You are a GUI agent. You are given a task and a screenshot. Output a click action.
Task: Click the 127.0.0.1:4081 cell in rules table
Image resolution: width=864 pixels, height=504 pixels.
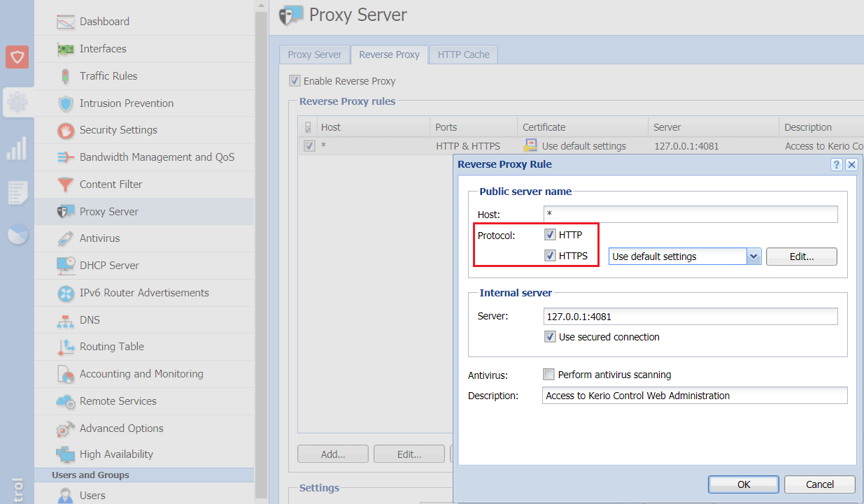[686, 146]
